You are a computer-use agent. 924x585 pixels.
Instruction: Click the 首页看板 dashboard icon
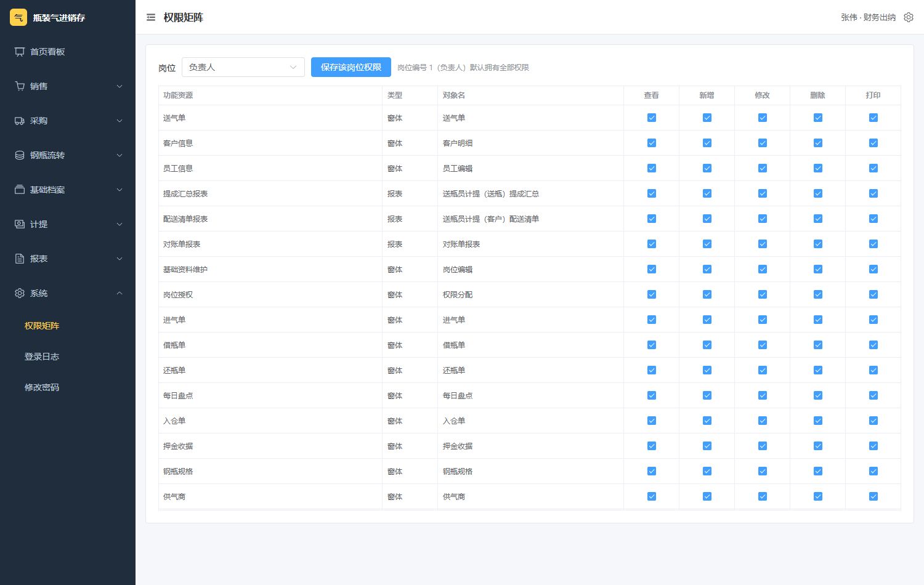pyautogui.click(x=20, y=52)
